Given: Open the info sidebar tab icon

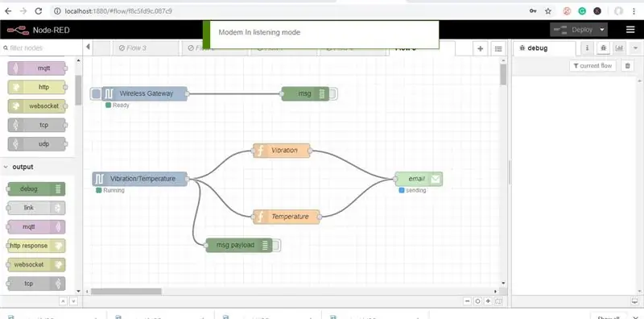Looking at the screenshot, I should tap(587, 48).
